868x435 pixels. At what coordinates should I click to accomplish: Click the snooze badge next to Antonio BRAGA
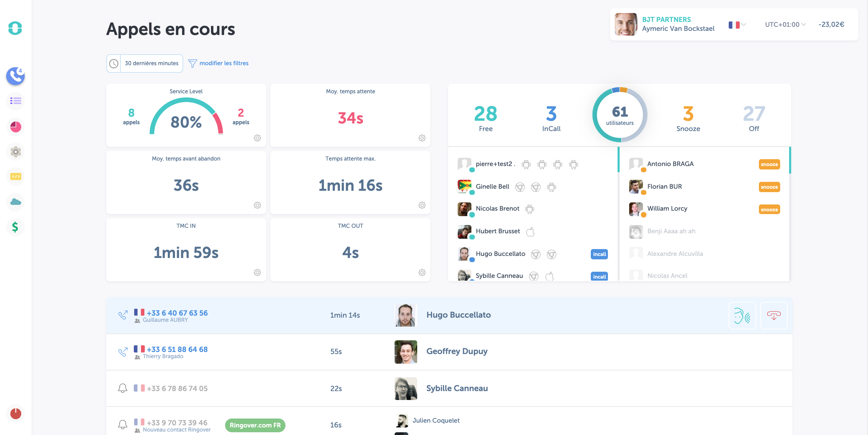[769, 164]
